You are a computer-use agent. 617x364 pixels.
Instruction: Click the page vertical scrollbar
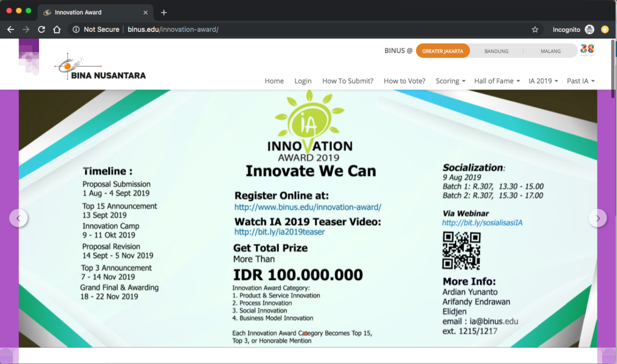(613, 69)
